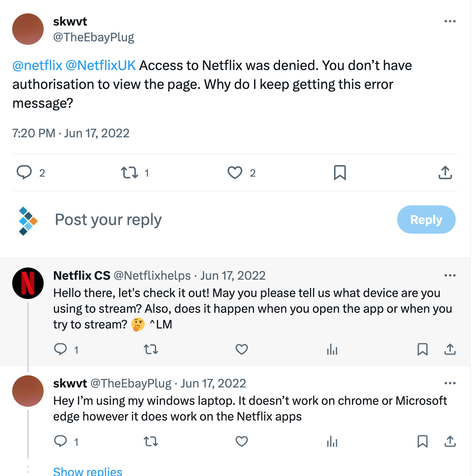Image resolution: width=475 pixels, height=476 pixels.
Task: Bookmark the Netflix CS reply
Action: click(x=422, y=349)
